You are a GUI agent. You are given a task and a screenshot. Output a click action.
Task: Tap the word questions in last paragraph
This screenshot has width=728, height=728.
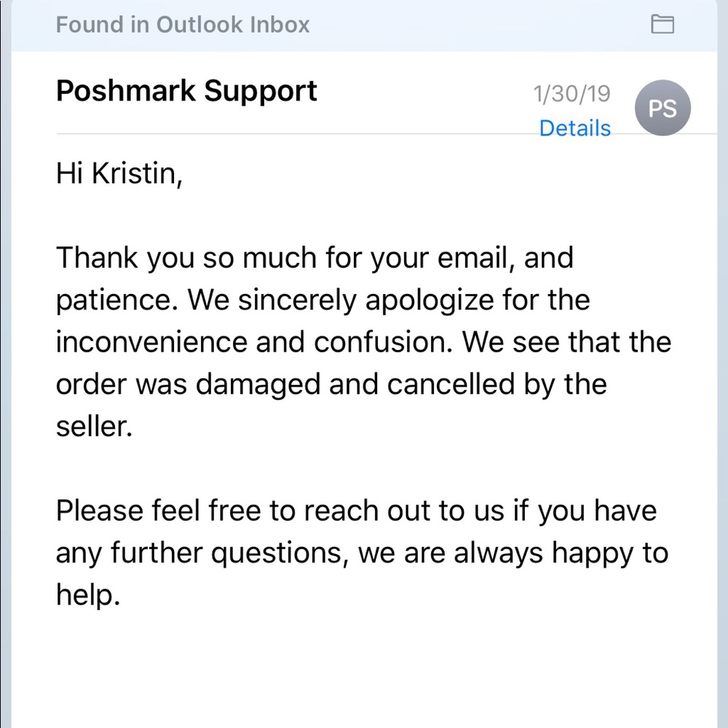pos(277,554)
